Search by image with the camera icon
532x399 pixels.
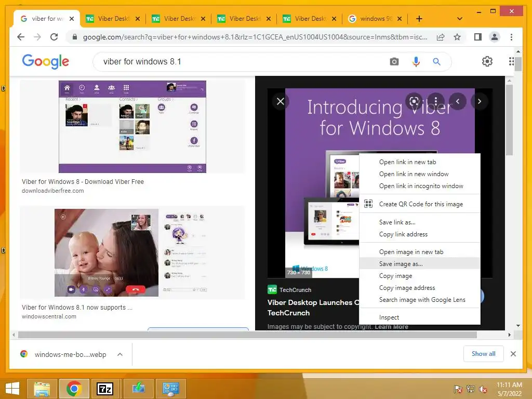click(394, 62)
